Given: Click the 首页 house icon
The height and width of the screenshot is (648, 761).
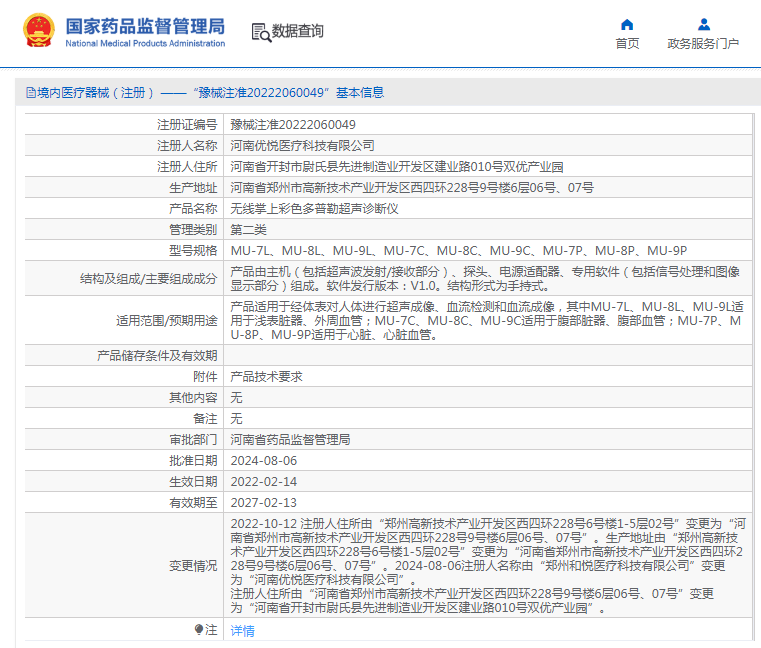Looking at the screenshot, I should pyautogui.click(x=627, y=24).
